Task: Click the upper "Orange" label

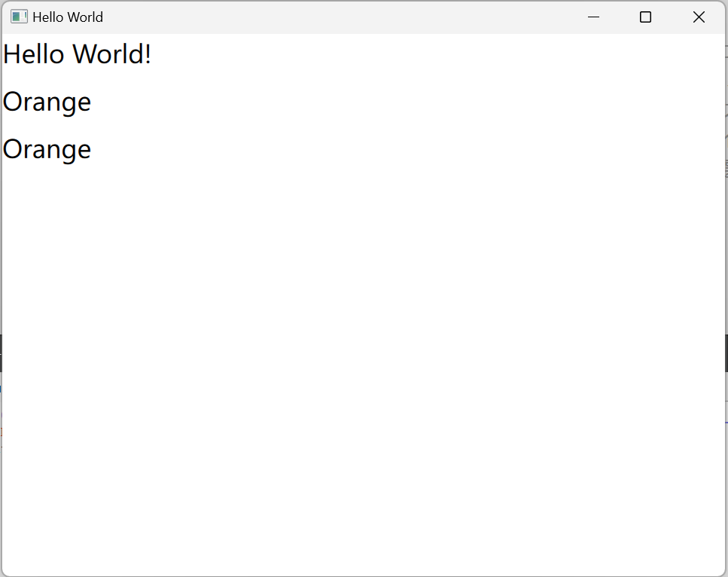Action: point(47,102)
